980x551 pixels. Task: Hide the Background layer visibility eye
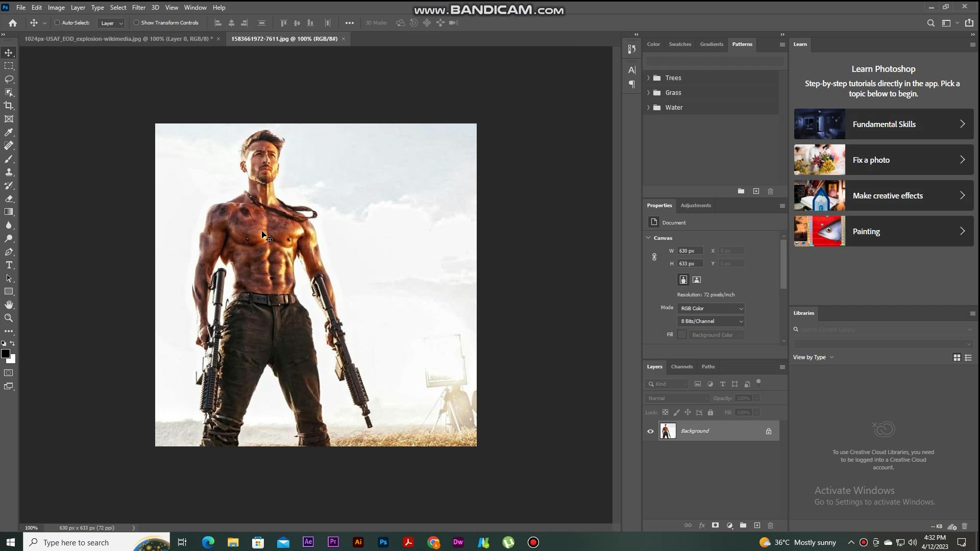650,431
